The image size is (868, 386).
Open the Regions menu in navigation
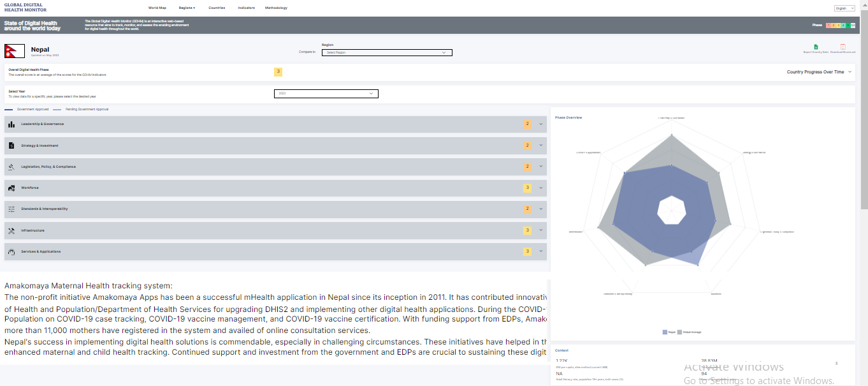click(187, 8)
